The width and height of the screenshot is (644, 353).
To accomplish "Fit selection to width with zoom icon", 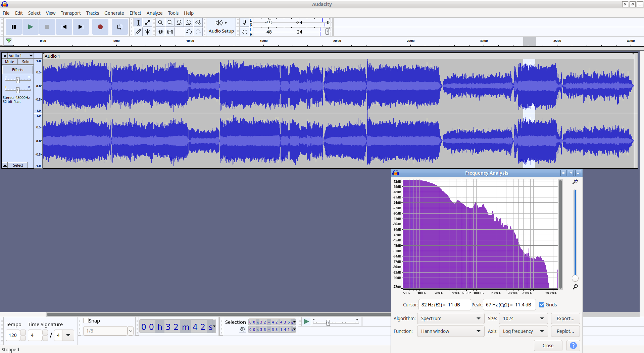I will click(179, 22).
